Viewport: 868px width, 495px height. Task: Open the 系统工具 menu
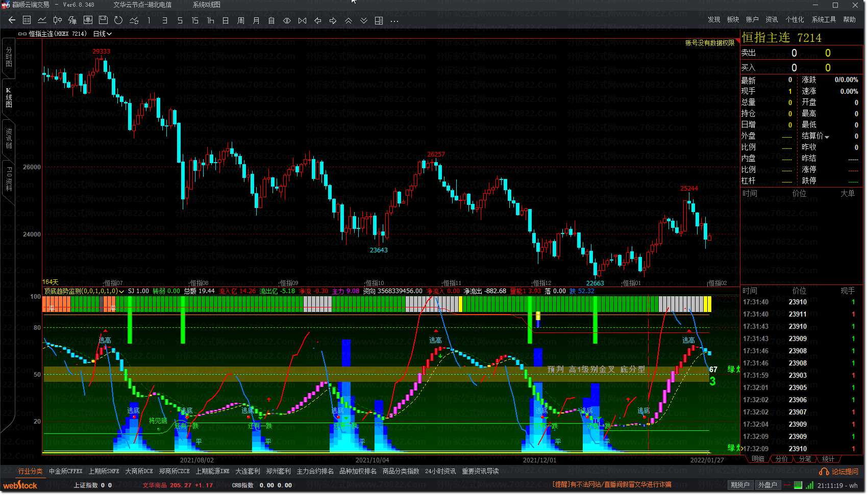tap(824, 19)
